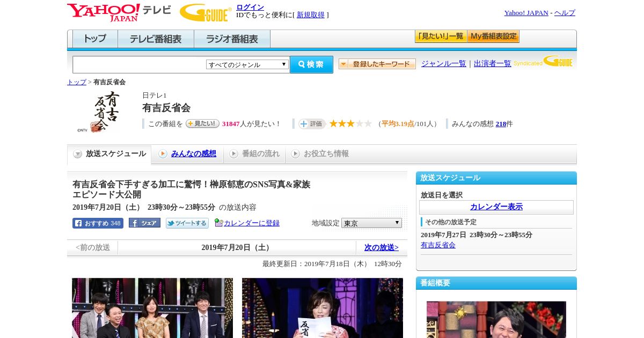Click the ログイン link
The image size is (644, 338).
click(250, 7)
